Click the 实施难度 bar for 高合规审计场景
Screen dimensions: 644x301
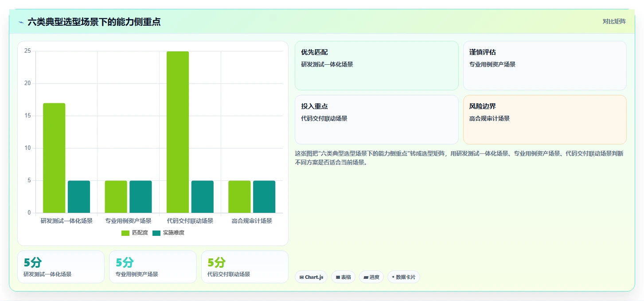(x=264, y=197)
